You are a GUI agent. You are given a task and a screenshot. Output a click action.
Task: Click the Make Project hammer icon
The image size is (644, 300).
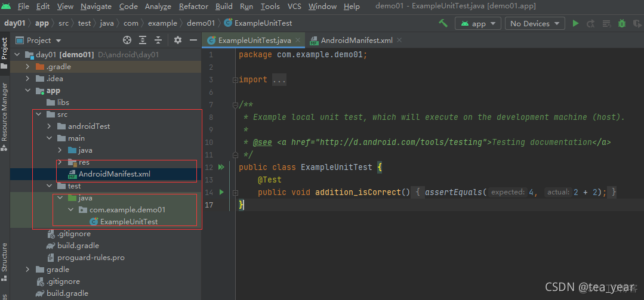pyautogui.click(x=443, y=23)
